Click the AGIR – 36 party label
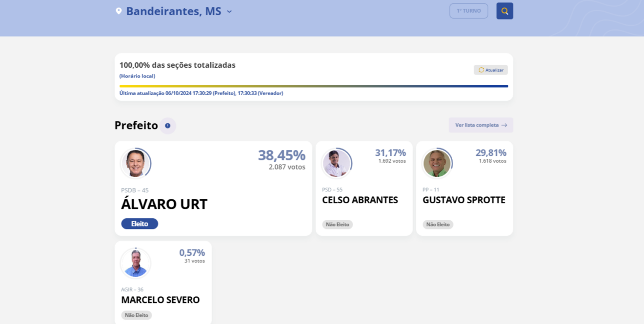The width and height of the screenshot is (644, 324). coord(132,289)
